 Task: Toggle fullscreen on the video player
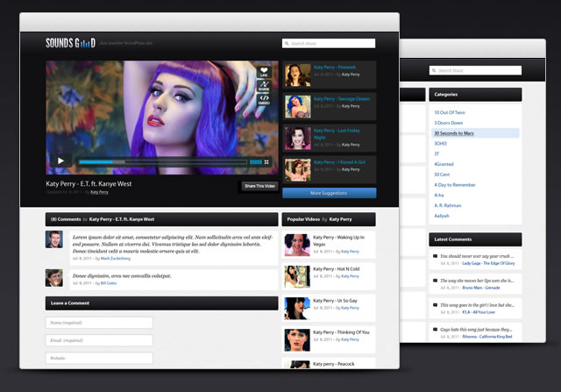266,162
